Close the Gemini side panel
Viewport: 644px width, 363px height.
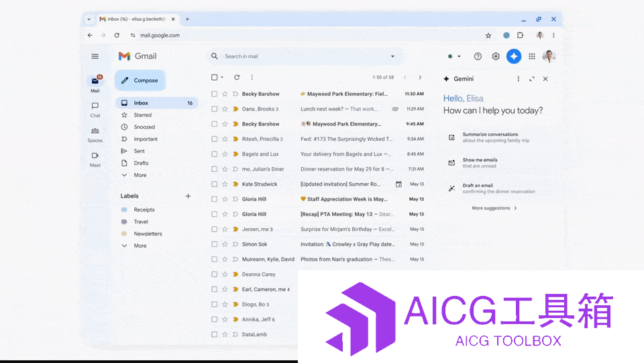545,79
